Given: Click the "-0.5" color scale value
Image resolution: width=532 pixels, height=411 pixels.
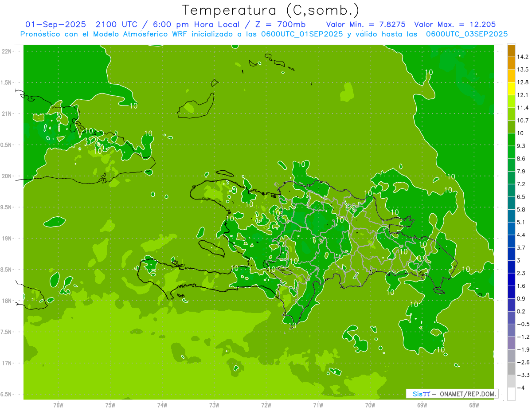Looking at the screenshot, I should click(522, 324).
